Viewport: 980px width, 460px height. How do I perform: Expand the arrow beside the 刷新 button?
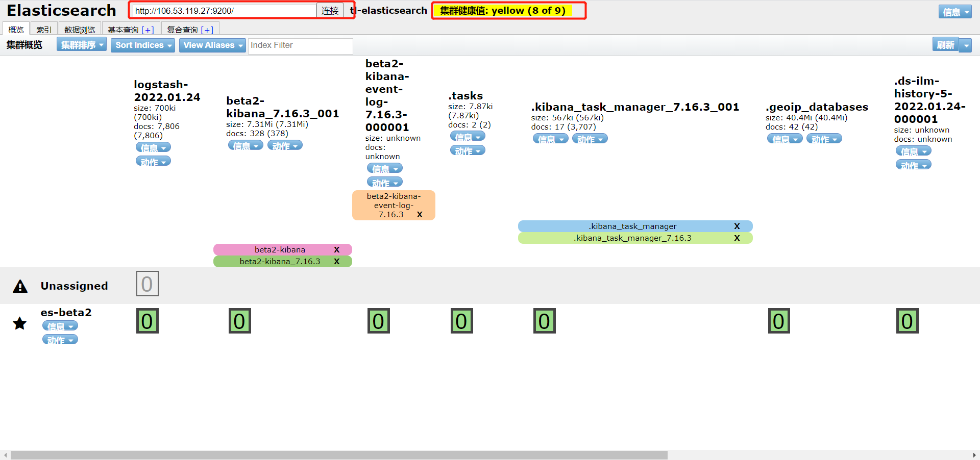[966, 45]
